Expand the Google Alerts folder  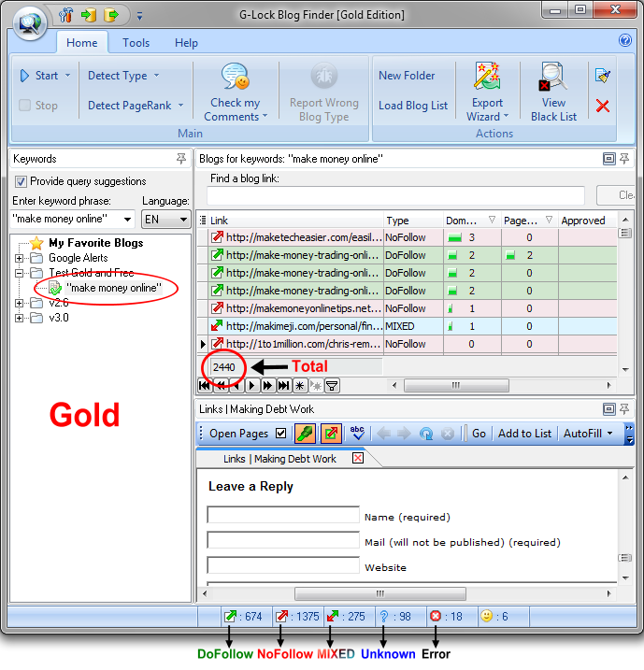tap(19, 258)
